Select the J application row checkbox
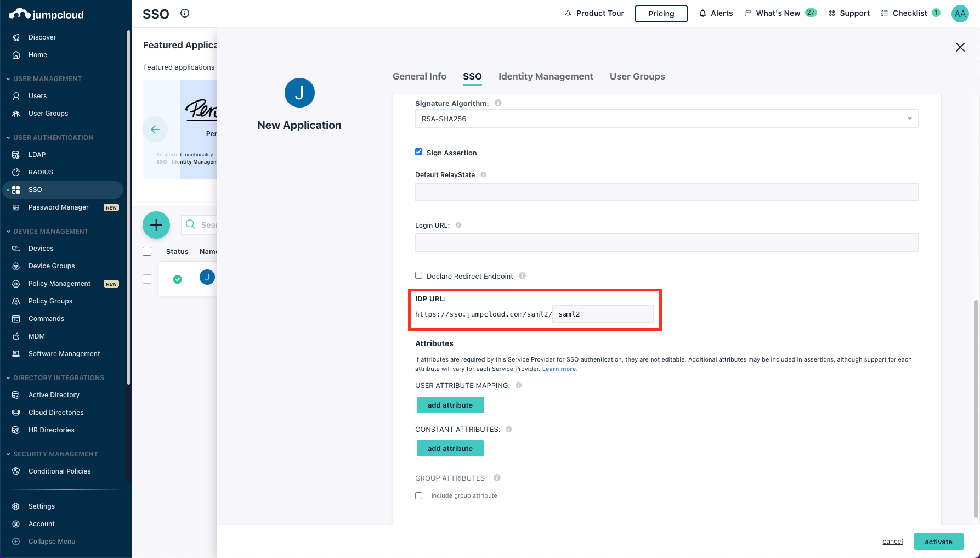The height and width of the screenshot is (558, 980). (147, 279)
